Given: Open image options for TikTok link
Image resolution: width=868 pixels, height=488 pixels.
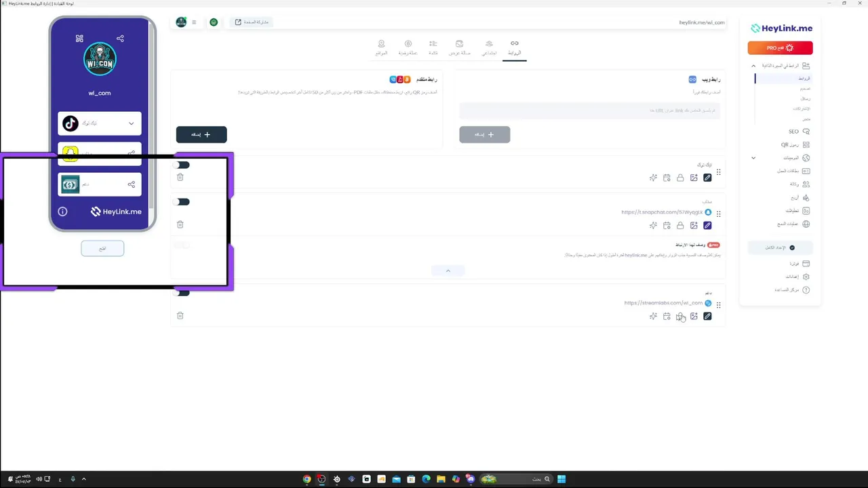Looking at the screenshot, I should tap(694, 178).
